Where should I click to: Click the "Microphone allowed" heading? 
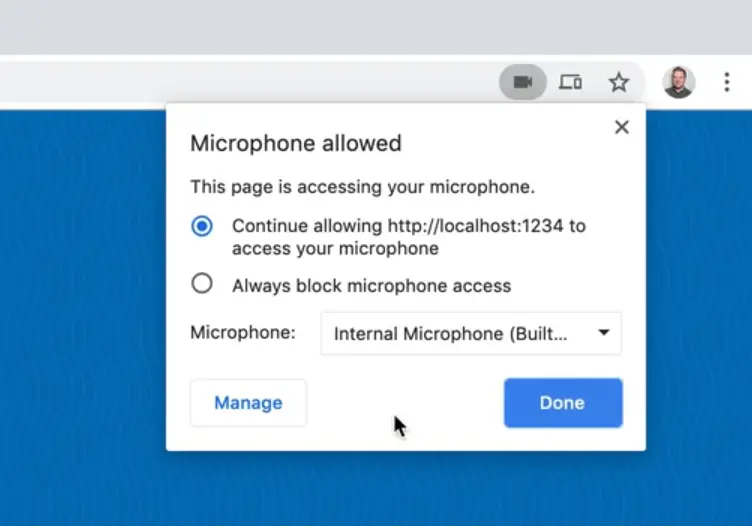click(296, 143)
